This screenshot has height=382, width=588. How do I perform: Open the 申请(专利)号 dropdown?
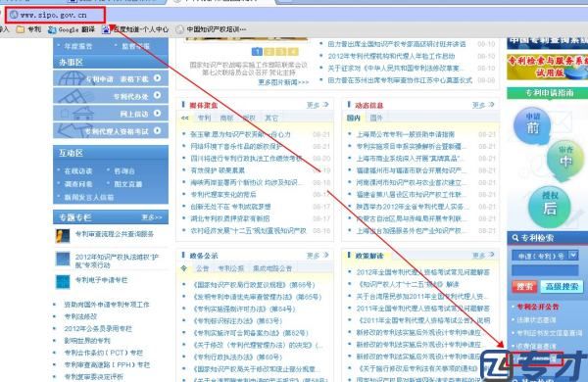pyautogui.click(x=545, y=256)
